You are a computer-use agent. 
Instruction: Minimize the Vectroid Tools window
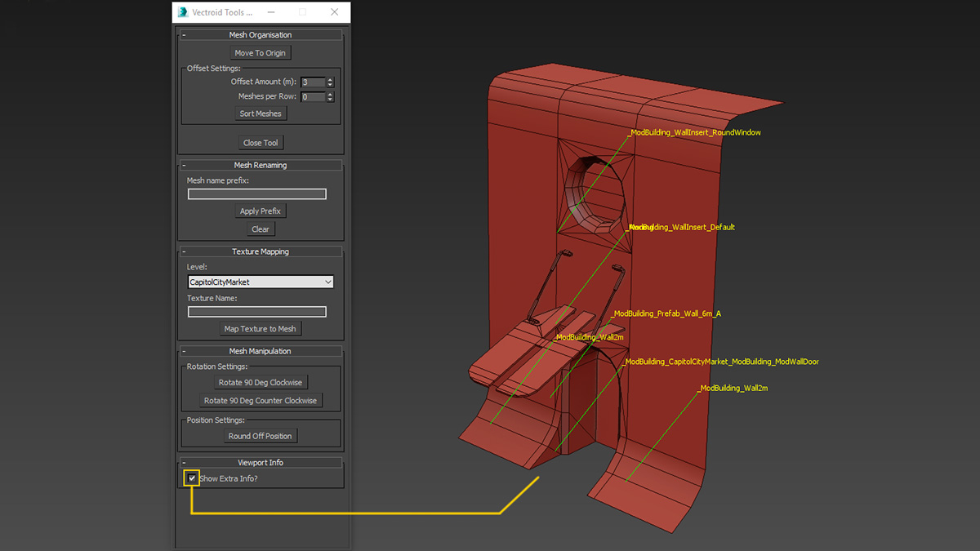click(270, 12)
